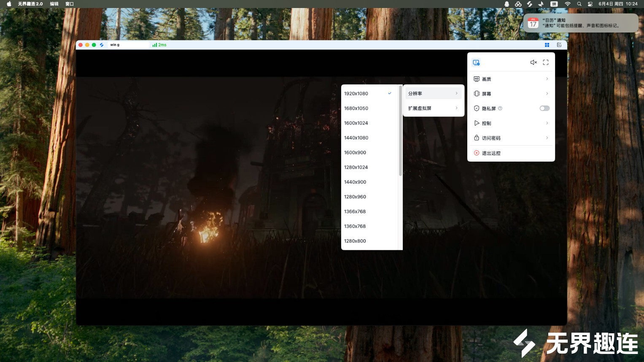The height and width of the screenshot is (362, 644).
Task: Open the 无界趣连 2.0 app menu
Action: click(30, 4)
